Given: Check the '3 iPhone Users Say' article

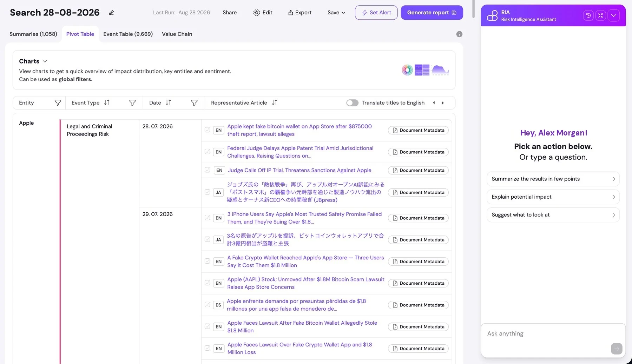Looking at the screenshot, I should (x=208, y=218).
